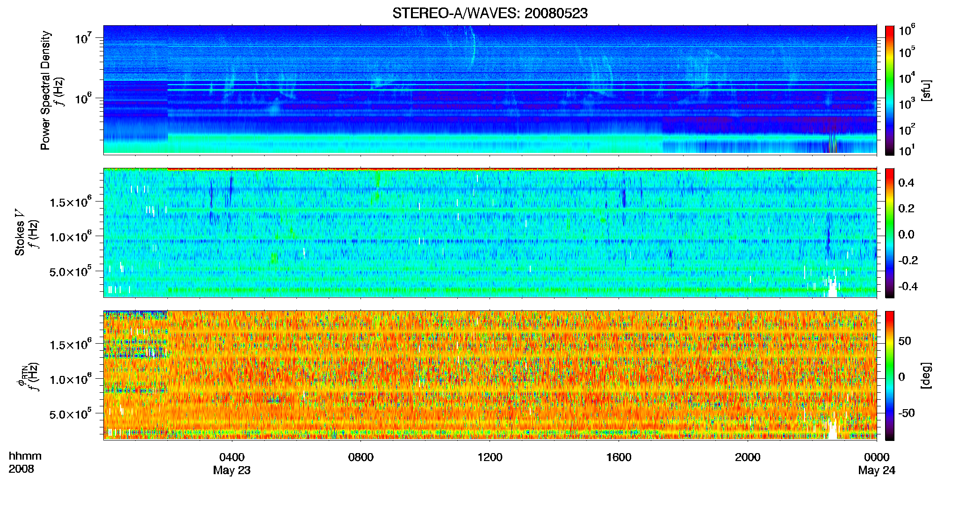This screenshot has height=505, width=980.
Task: Click the -50 value on angle colorbar
Action: tap(906, 413)
